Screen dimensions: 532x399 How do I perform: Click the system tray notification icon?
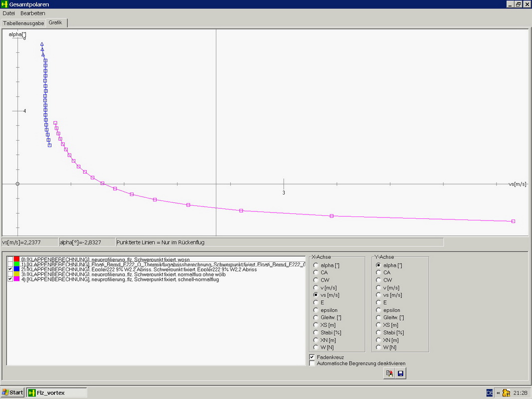pos(506,393)
